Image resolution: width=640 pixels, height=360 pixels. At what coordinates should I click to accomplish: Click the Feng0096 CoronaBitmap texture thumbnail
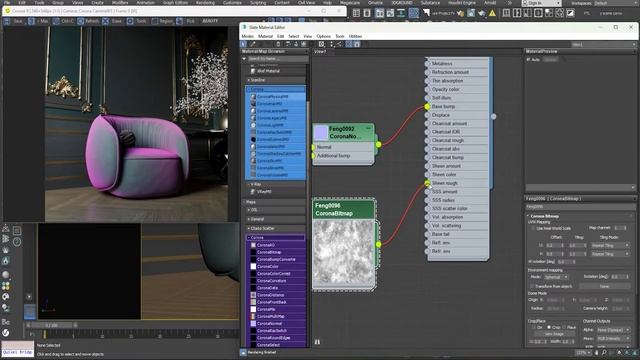tap(343, 253)
